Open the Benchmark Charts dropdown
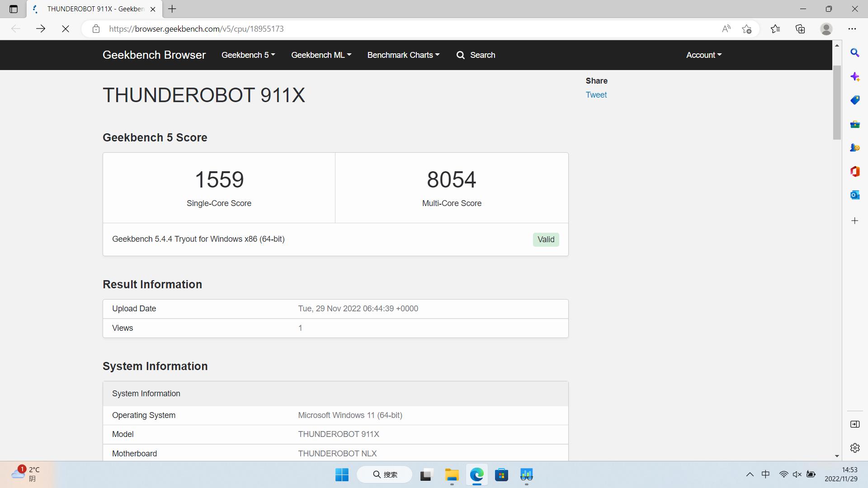This screenshot has height=488, width=868. point(403,55)
